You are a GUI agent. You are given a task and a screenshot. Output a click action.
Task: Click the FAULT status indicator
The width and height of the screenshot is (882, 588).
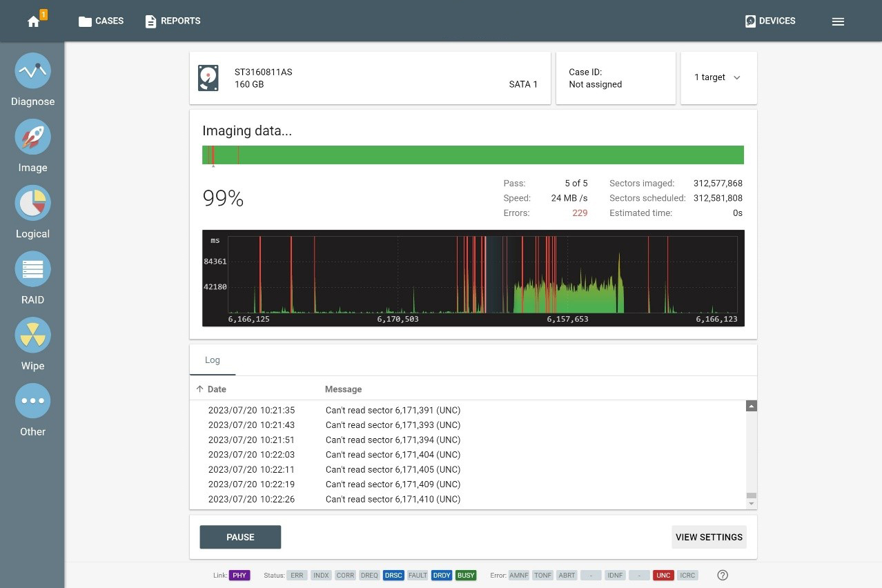[x=418, y=575]
